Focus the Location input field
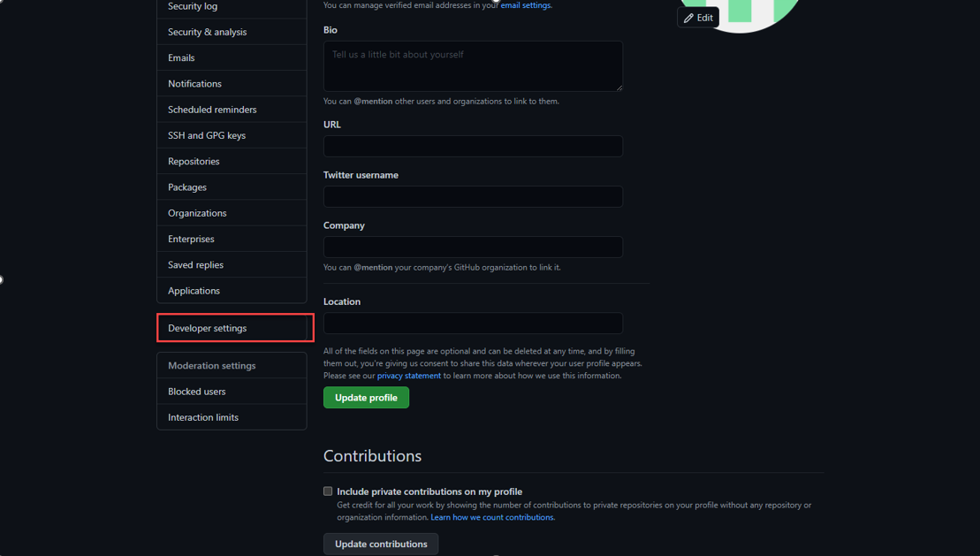Image resolution: width=980 pixels, height=556 pixels. [x=473, y=324]
